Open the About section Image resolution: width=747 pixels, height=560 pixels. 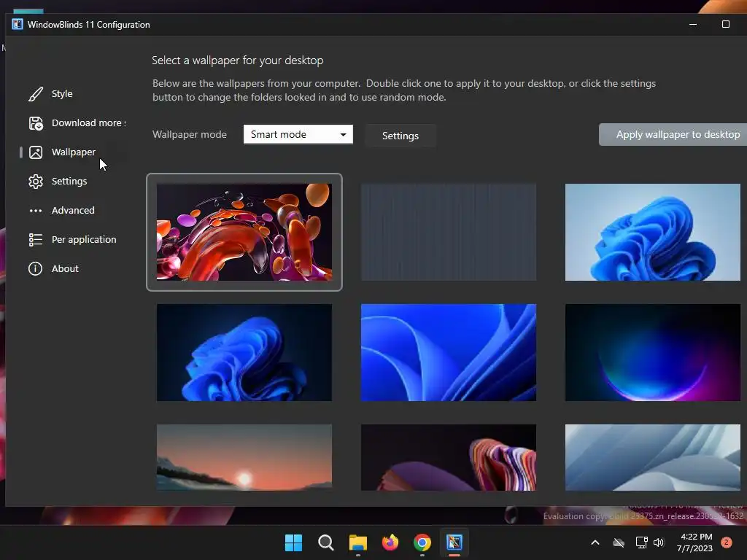(65, 268)
